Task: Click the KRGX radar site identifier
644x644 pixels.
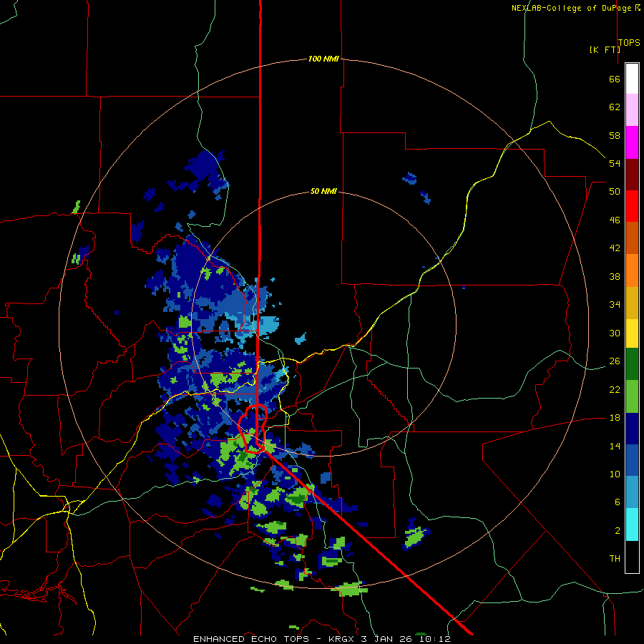Action: click(x=343, y=639)
